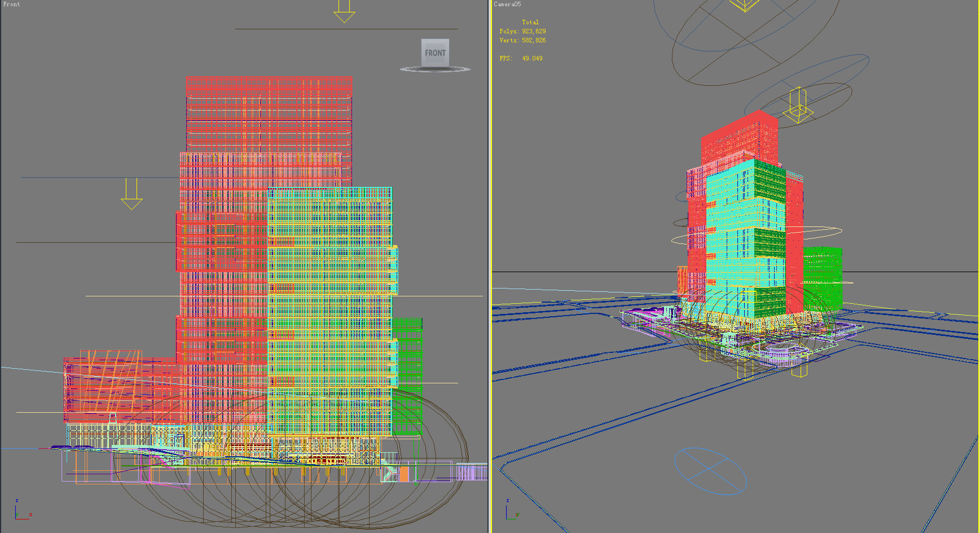Click the FRONT ViewCube face
This screenshot has height=533, width=980.
pyautogui.click(x=435, y=53)
